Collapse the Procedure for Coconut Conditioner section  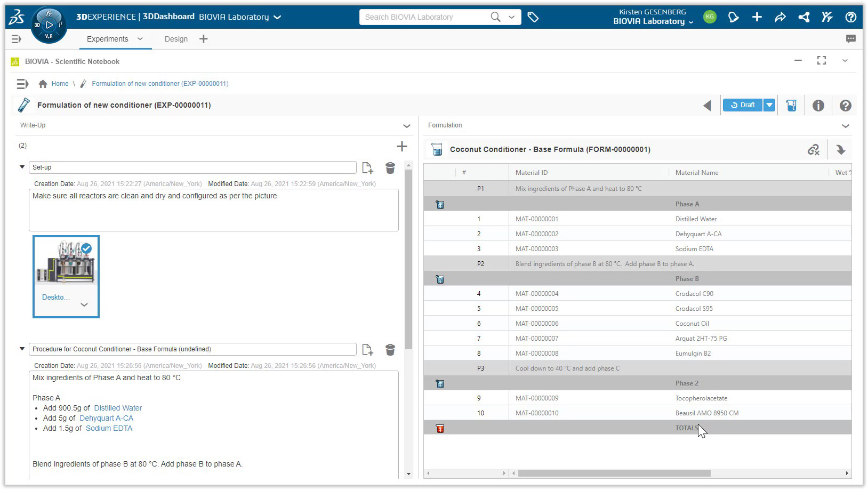pyautogui.click(x=22, y=349)
